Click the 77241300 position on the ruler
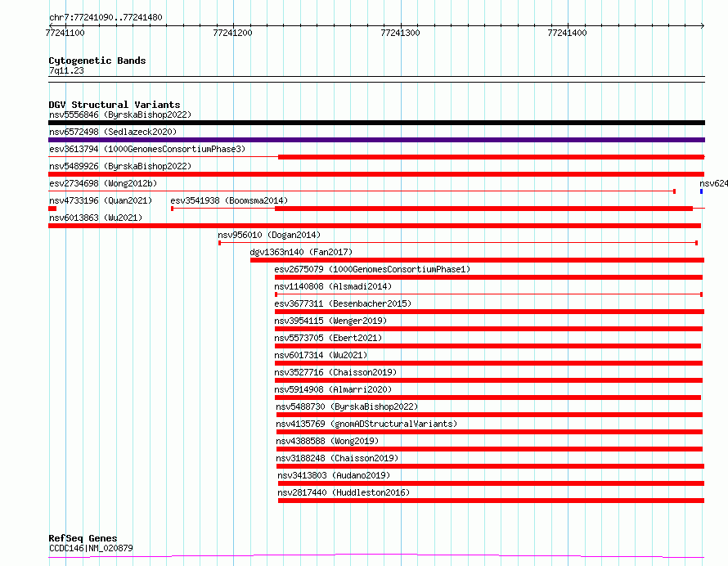Image resolution: width=728 pixels, height=566 pixels. click(401, 33)
